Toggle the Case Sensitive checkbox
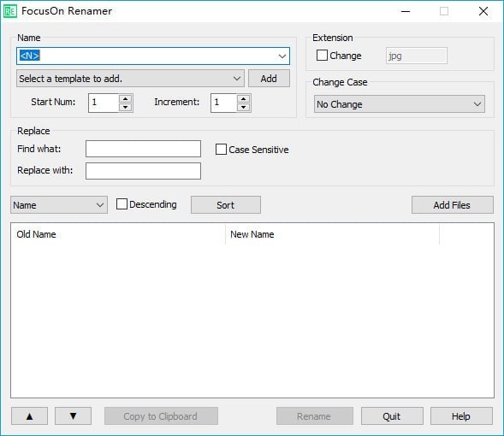This screenshot has width=504, height=436. (x=221, y=150)
